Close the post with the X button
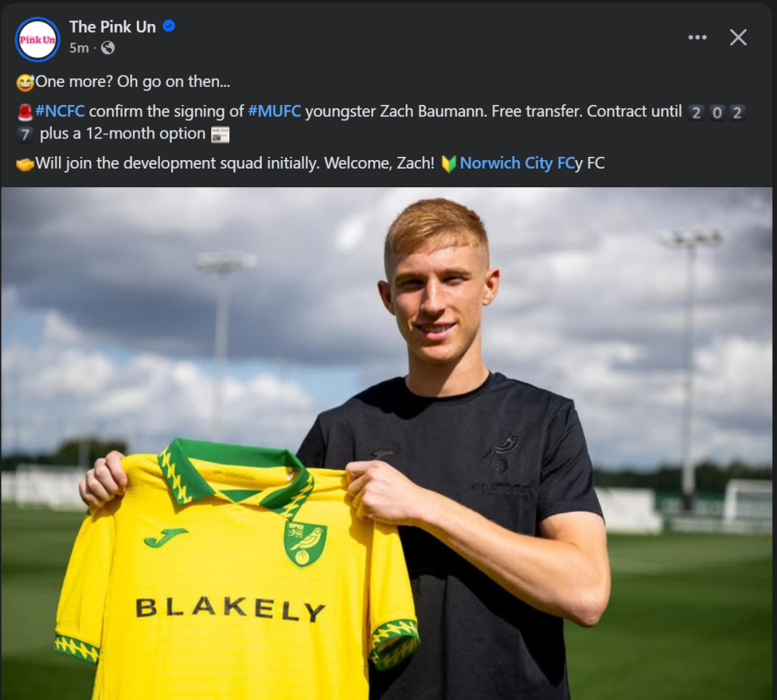Viewport: 777px width, 700px height. click(x=738, y=37)
